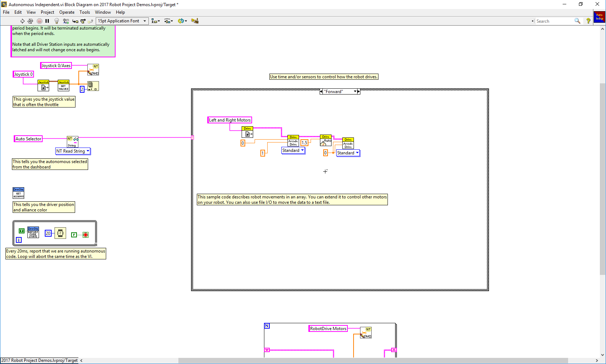This screenshot has width=606, height=364.
Task: Click the loop iteration terminal i
Action: 19,240
